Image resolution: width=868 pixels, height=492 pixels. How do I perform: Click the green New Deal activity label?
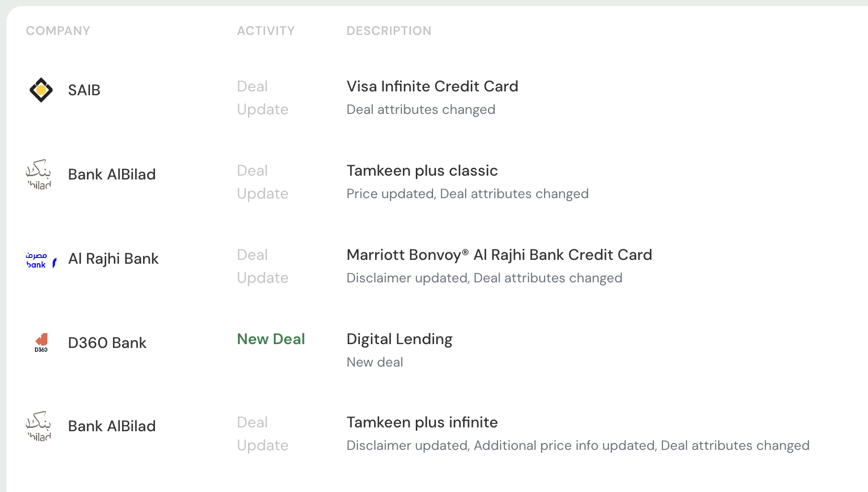pos(271,339)
